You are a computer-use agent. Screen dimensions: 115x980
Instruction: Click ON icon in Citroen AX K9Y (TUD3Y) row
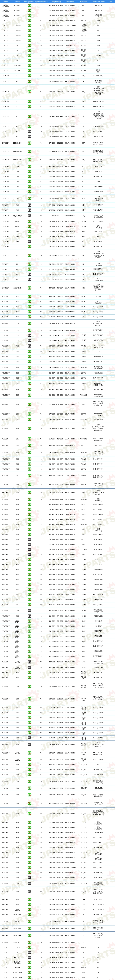pos(30,131)
